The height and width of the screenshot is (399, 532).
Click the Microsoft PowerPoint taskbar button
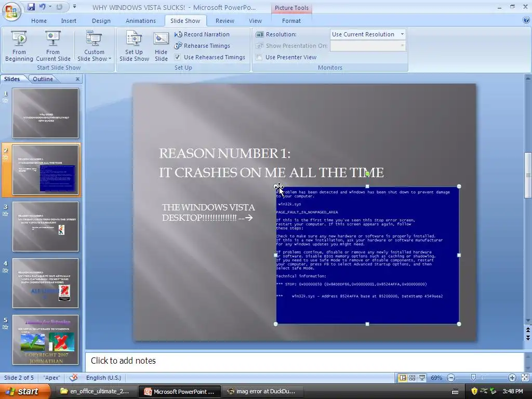coord(180,391)
